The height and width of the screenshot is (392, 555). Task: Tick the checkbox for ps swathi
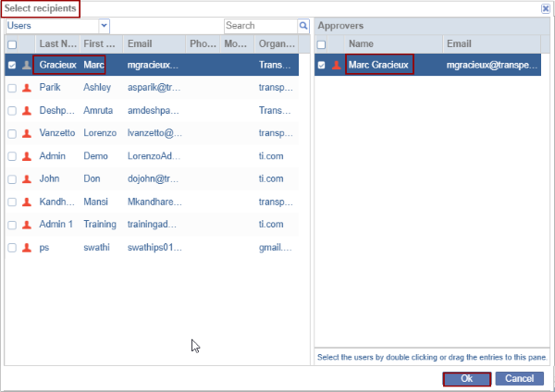click(12, 248)
